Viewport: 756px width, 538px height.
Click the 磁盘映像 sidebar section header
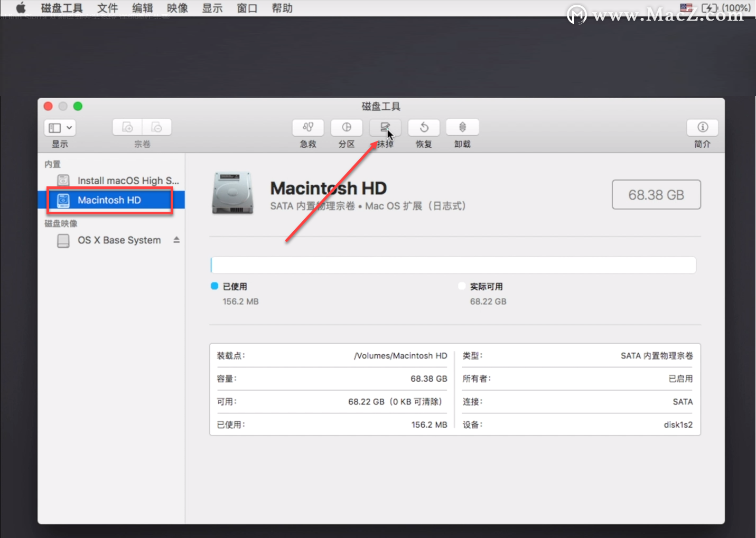click(x=61, y=223)
